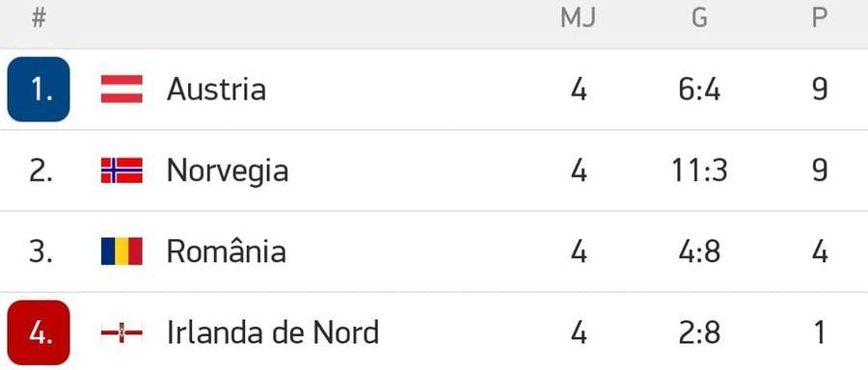Click Austria's 6:4 goal record
The height and width of the screenshot is (370, 868).
699,89
